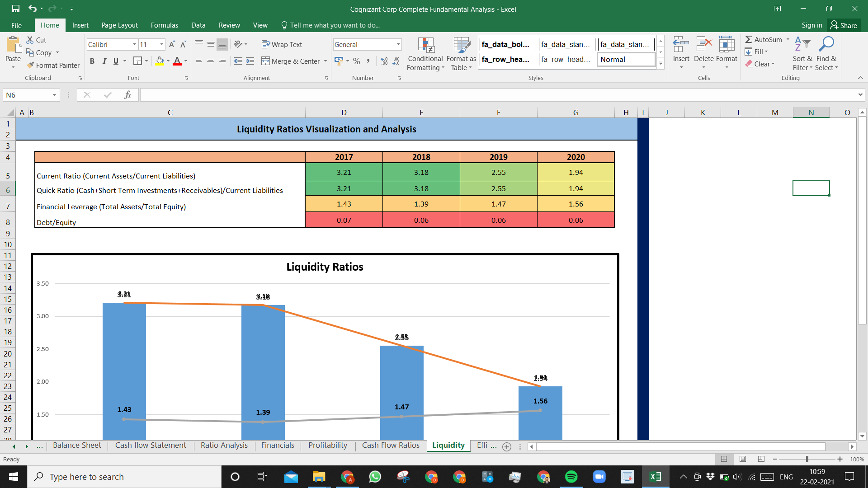Viewport: 868px width, 488px height.
Task: Apply Percent Style format
Action: [357, 61]
